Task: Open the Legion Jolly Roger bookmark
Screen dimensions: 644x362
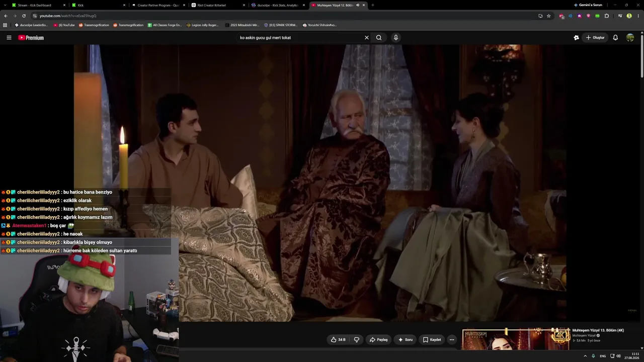Action: 203,25
